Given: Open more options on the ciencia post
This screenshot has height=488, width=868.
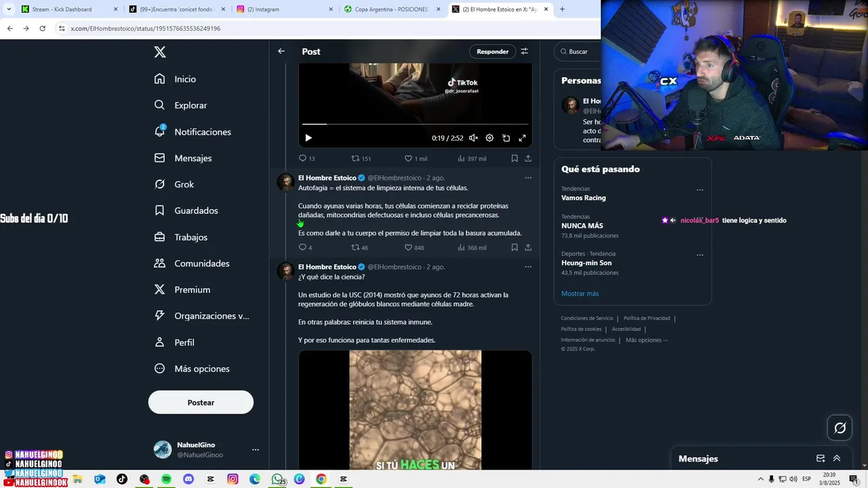Looking at the screenshot, I should coord(528,266).
